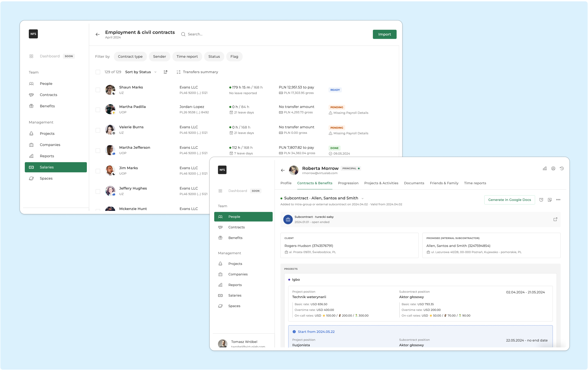Click the history clock icon in Roberta's header
Image resolution: width=588 pixels, height=371 pixels.
[x=562, y=168]
